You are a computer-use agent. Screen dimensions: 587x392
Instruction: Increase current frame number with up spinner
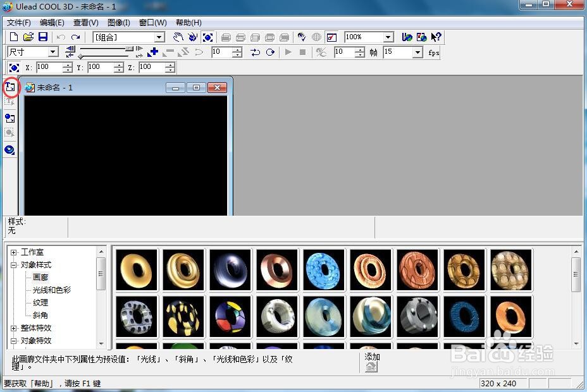pyautogui.click(x=237, y=49)
